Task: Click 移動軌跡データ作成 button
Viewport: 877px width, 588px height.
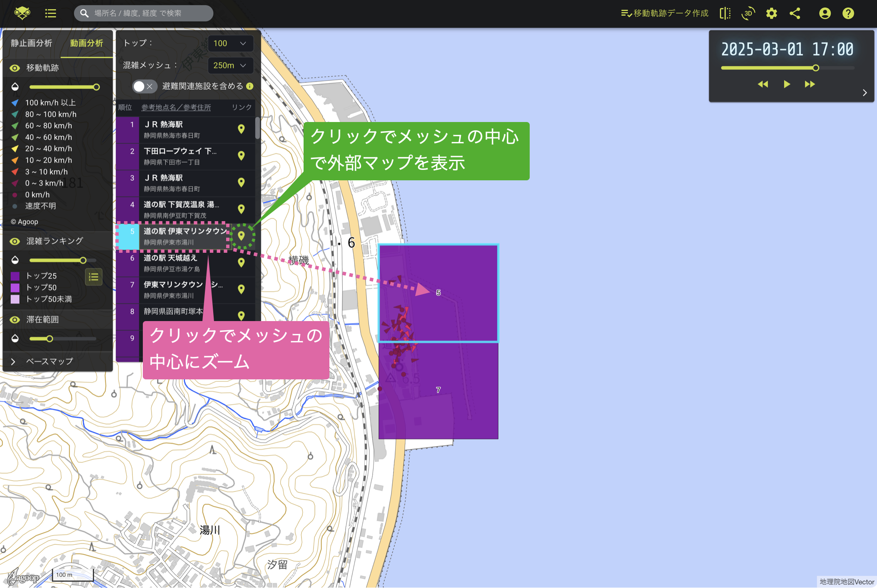Action: pyautogui.click(x=665, y=13)
